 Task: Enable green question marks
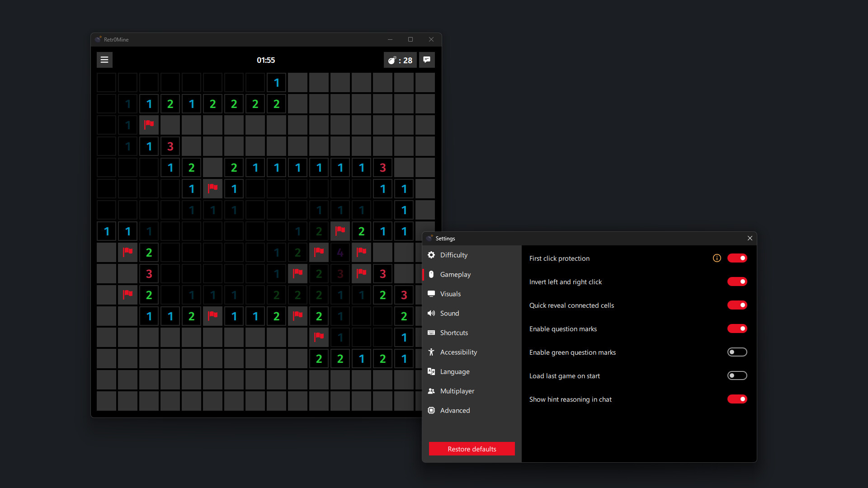(737, 352)
